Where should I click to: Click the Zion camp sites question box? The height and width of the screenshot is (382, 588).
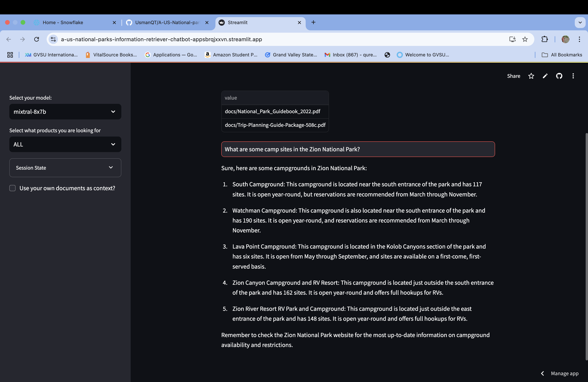coord(358,149)
